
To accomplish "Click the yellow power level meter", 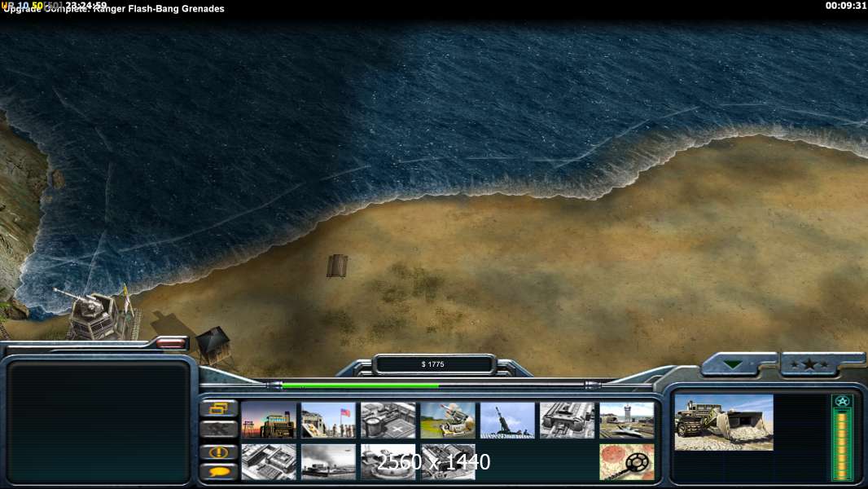I will 842,445.
